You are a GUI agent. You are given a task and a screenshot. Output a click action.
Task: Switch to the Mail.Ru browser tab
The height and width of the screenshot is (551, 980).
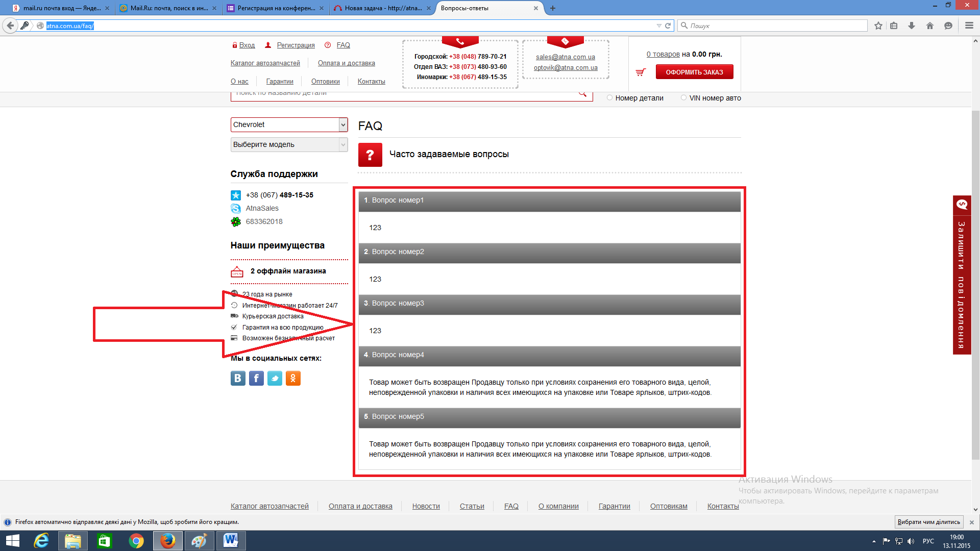[x=168, y=8]
